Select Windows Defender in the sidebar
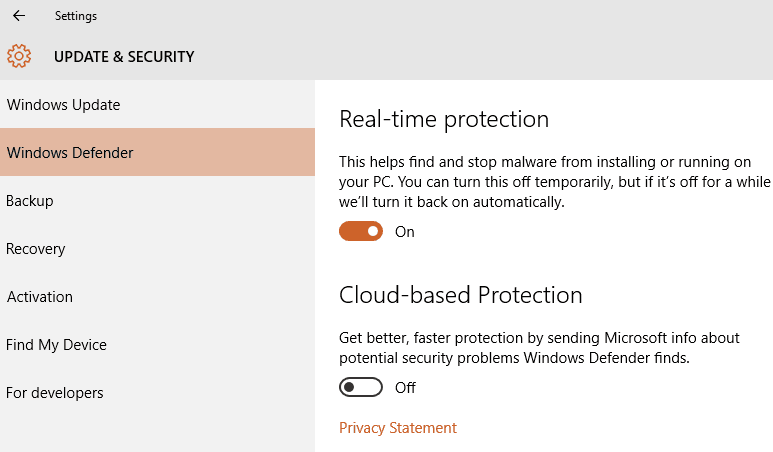The height and width of the screenshot is (452, 773). pyautogui.click(x=157, y=152)
